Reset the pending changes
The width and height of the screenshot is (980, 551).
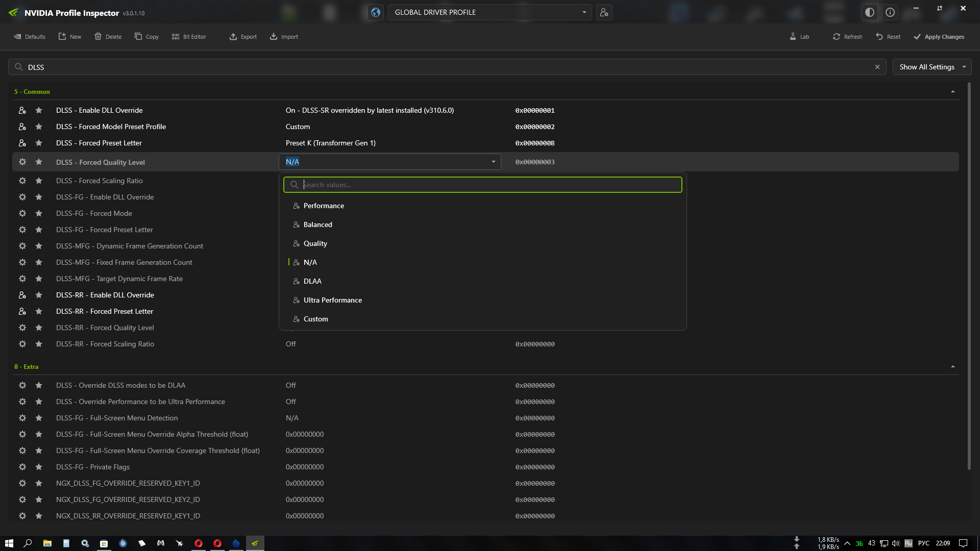pos(888,37)
